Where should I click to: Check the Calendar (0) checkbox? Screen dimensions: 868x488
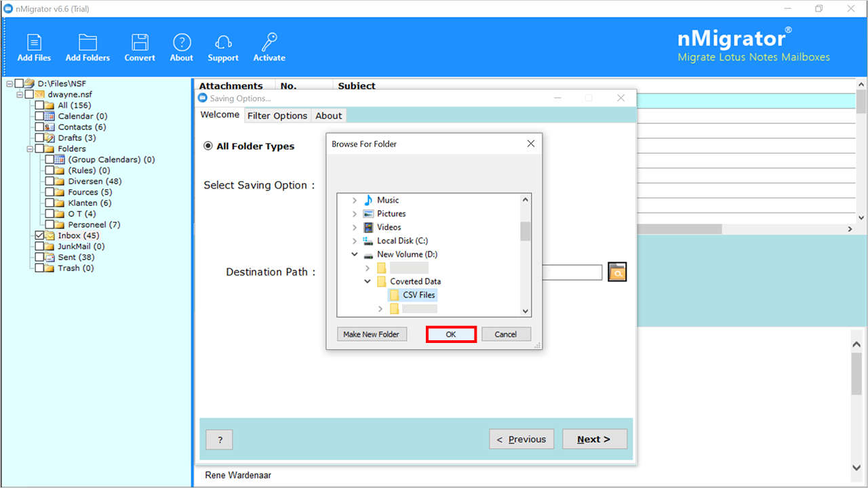39,116
